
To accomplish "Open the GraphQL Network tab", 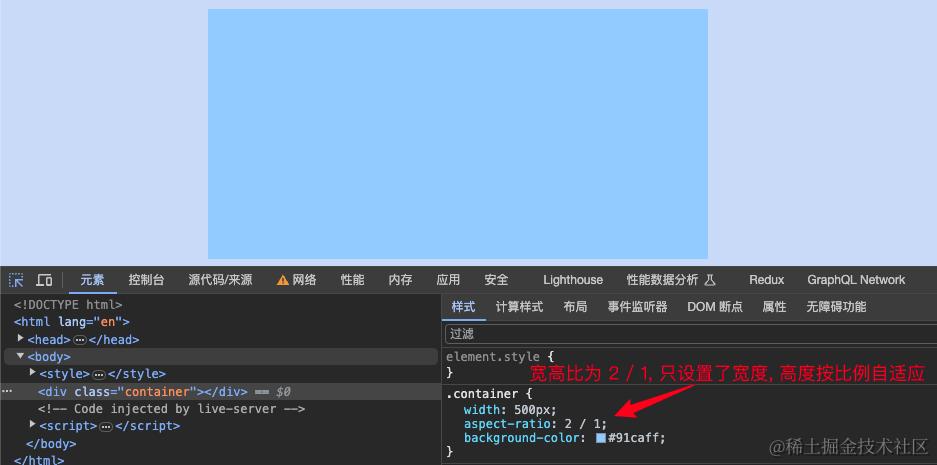I will click(x=856, y=280).
